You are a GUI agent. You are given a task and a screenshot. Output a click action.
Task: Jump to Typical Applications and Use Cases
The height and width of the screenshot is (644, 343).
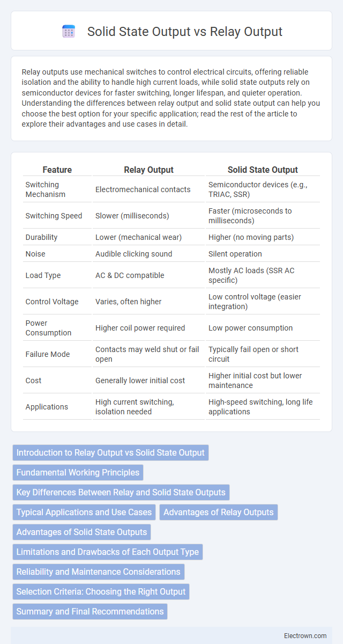tap(84, 513)
